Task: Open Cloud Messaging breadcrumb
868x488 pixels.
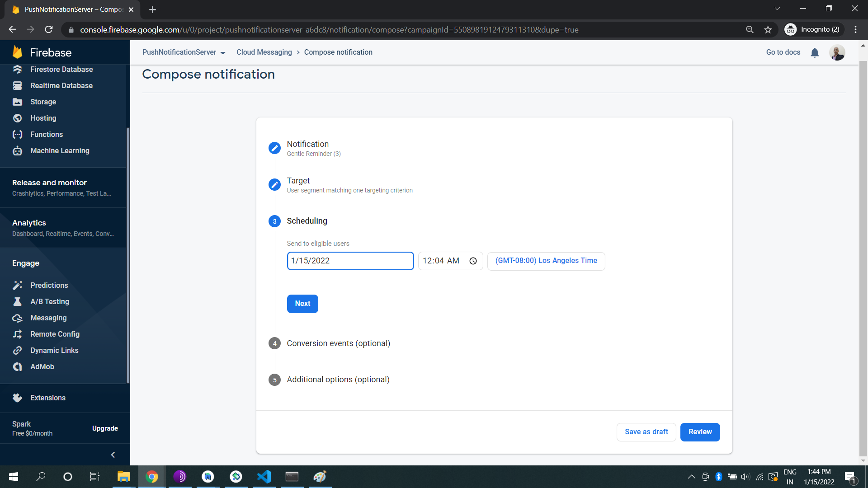Action: click(x=264, y=52)
